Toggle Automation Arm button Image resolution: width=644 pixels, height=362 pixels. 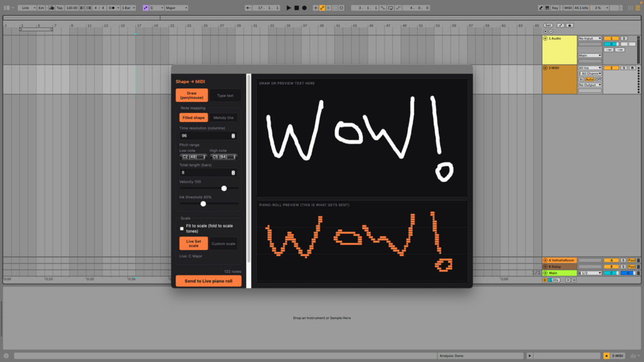click(322, 8)
